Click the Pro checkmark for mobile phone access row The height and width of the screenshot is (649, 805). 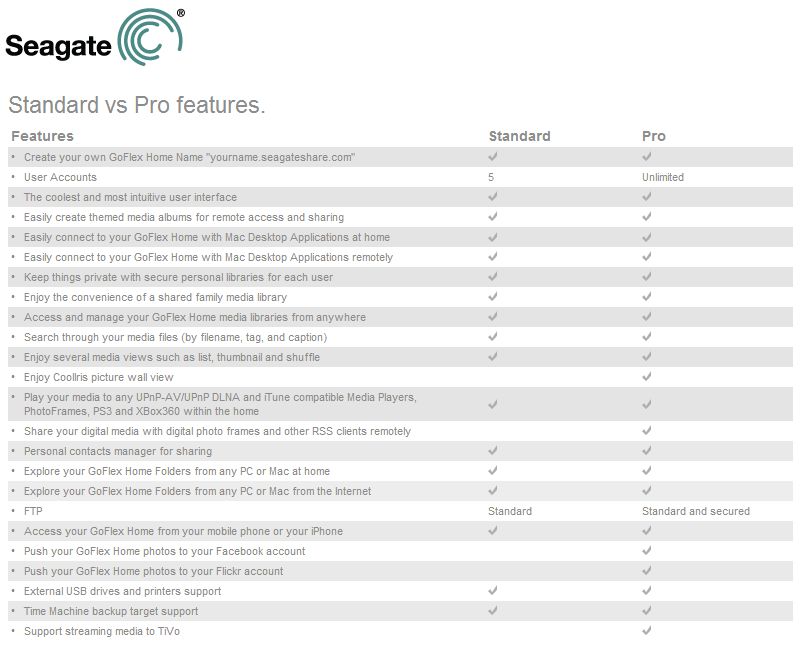(647, 531)
